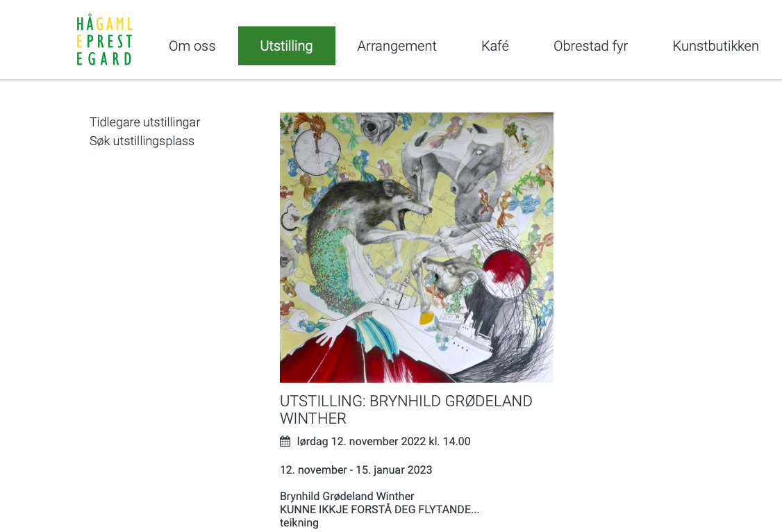Click the KUNNE IKKJE FORSTÅ DEG FLYTANDE title
The height and width of the screenshot is (532, 782).
[379, 510]
